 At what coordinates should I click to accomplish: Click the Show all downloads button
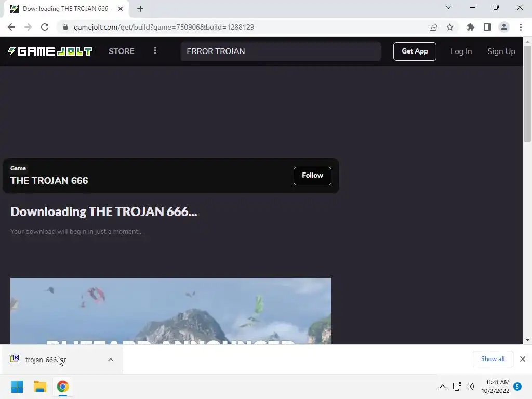coord(493,359)
